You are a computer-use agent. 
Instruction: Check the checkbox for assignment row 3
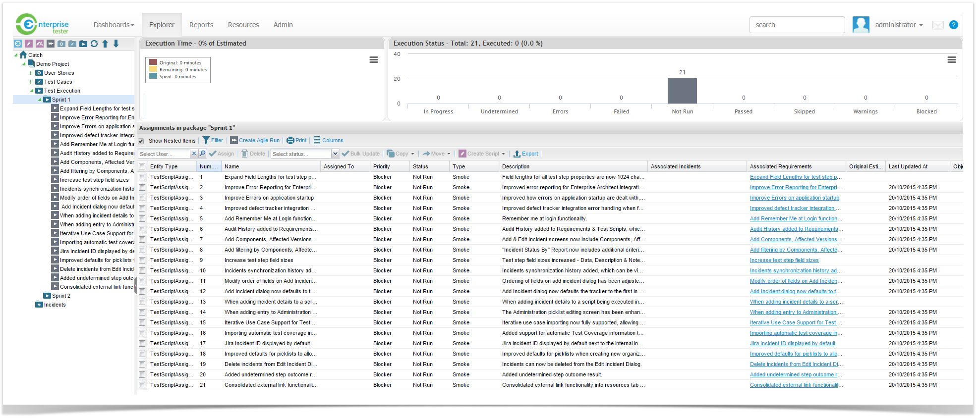click(142, 198)
